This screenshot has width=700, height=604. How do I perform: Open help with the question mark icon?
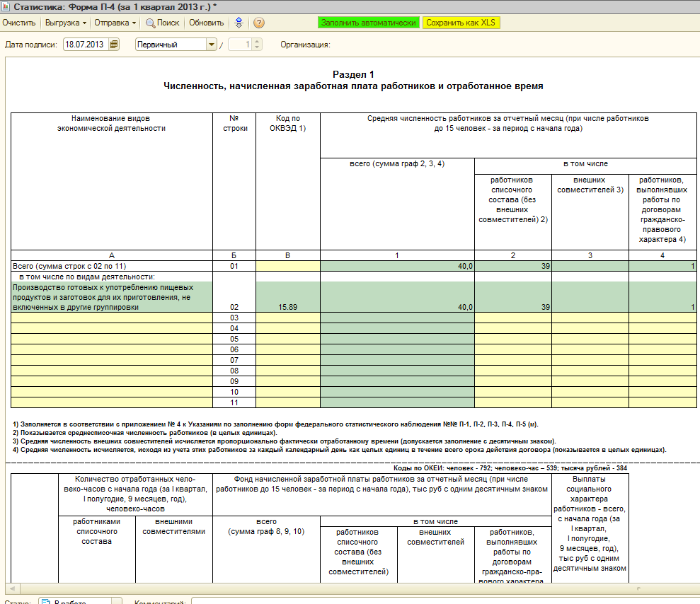click(259, 23)
